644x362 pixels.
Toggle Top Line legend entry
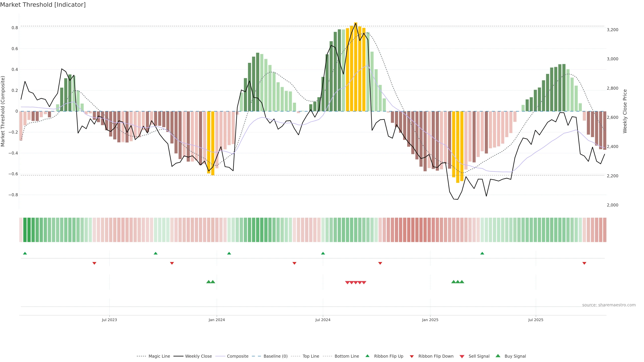pos(311,356)
